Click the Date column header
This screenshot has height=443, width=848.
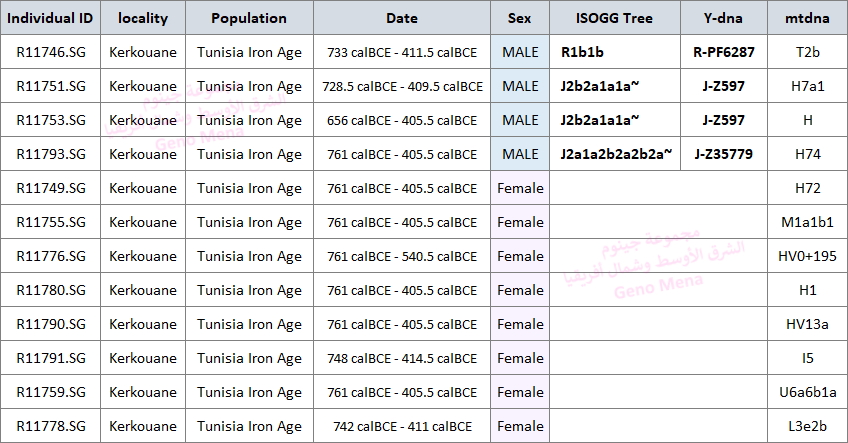402,18
